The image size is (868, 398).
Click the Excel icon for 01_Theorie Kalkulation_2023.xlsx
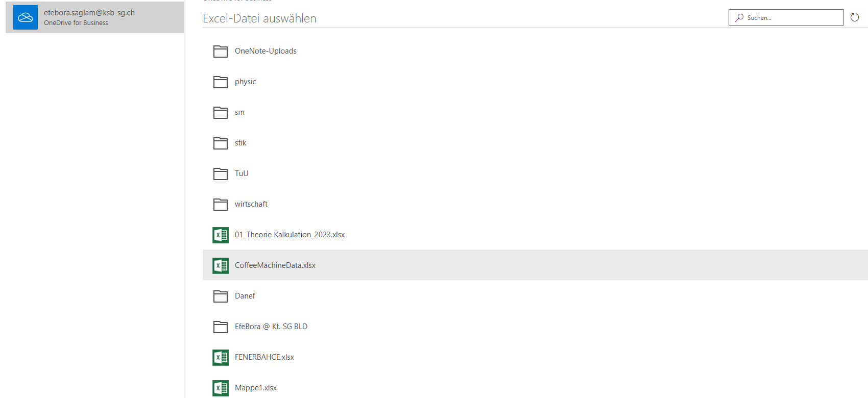[221, 235]
